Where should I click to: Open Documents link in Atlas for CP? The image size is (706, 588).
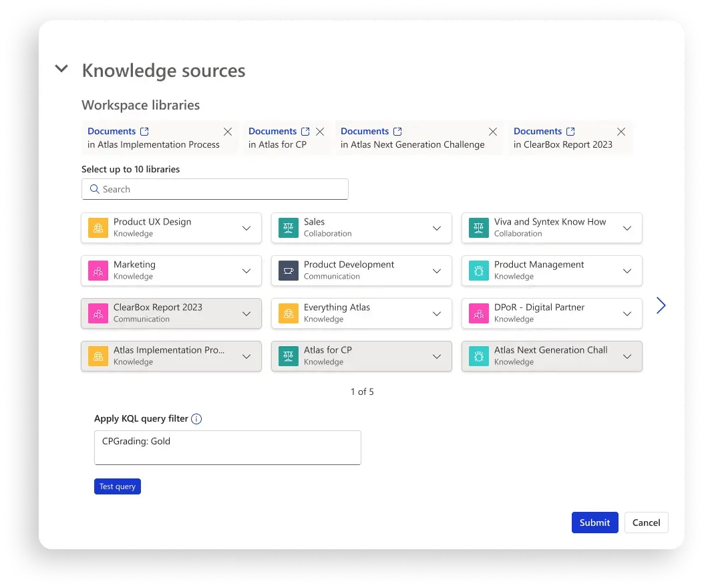[273, 131]
